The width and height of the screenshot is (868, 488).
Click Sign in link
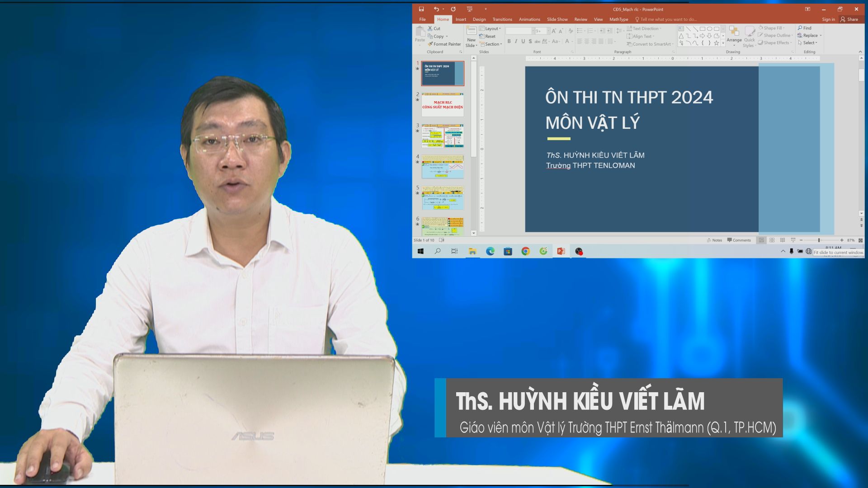(828, 19)
